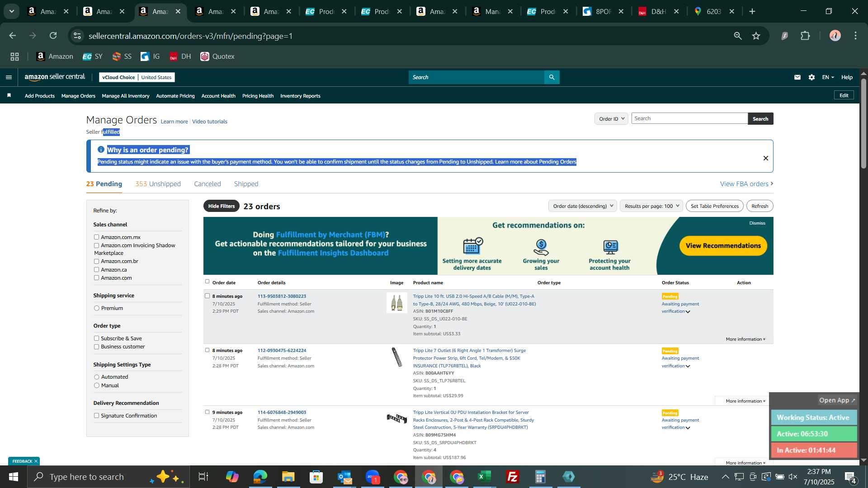The image size is (868, 488).
Task: Open Account Health menu item
Action: [x=218, y=96]
